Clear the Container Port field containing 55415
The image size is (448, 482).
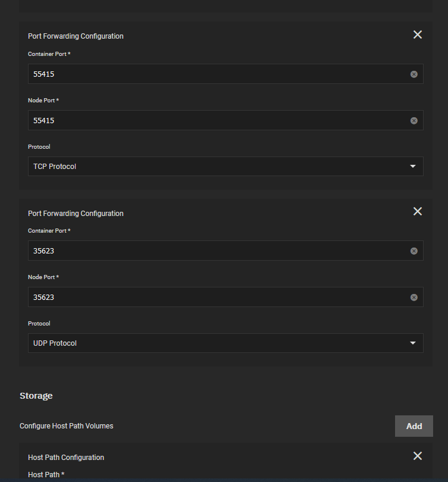click(x=414, y=74)
